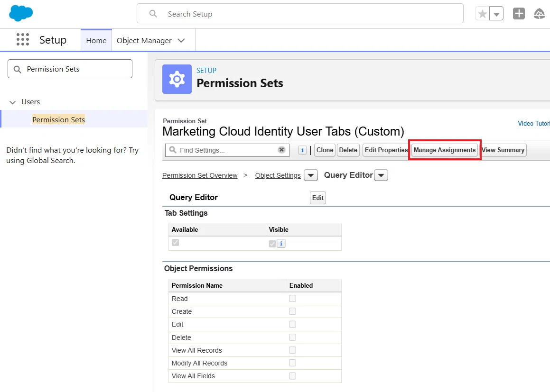
Task: Collapse the Users section in sidebar
Action: [13, 102]
